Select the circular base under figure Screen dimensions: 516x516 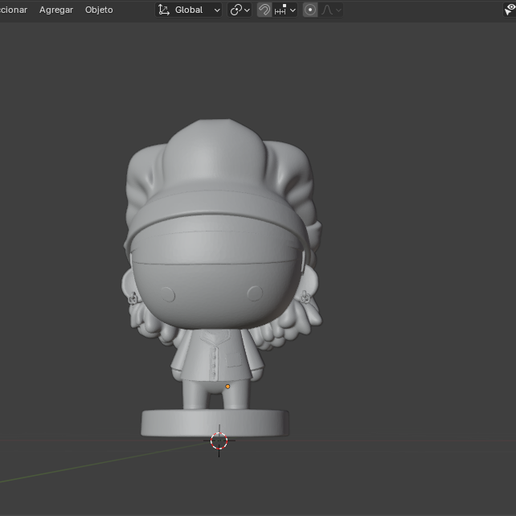pyautogui.click(x=215, y=423)
